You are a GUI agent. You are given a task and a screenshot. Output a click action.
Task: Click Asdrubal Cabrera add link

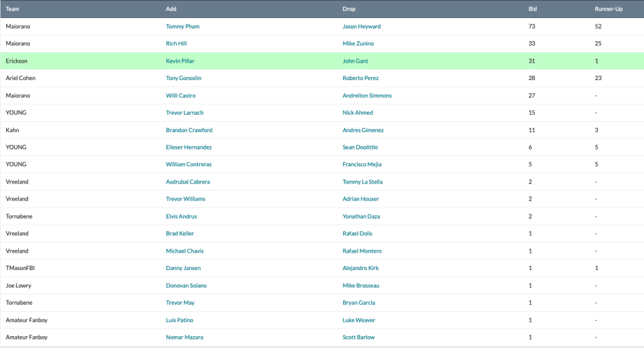click(x=188, y=182)
